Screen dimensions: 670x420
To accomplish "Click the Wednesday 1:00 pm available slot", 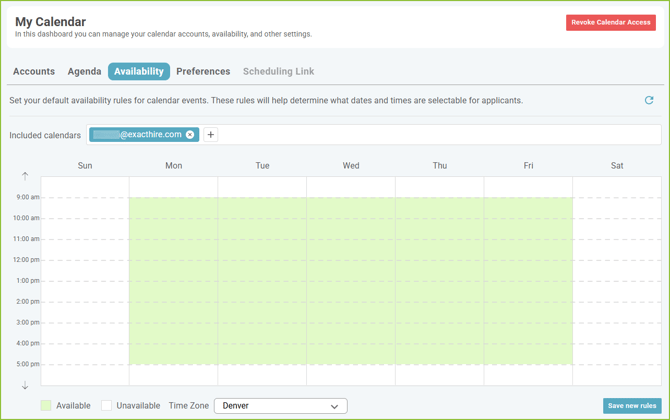I will (x=351, y=291).
